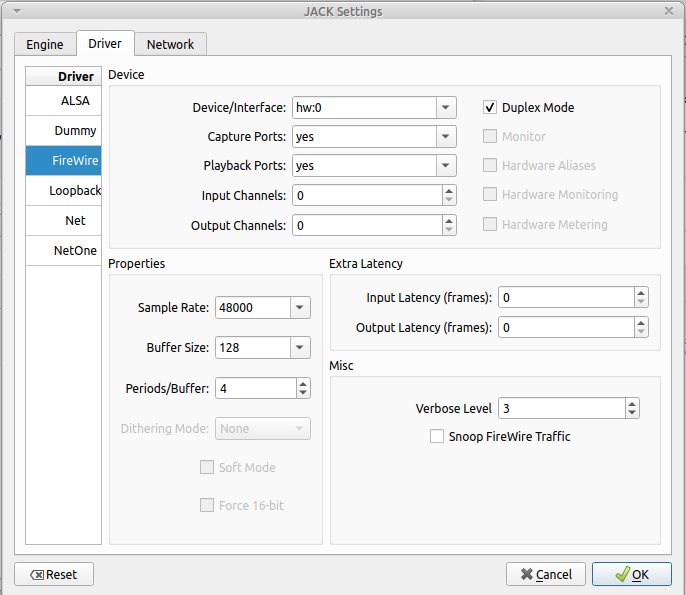Decrease Verbose Level with down arrow
This screenshot has width=686, height=595.
(x=632, y=413)
